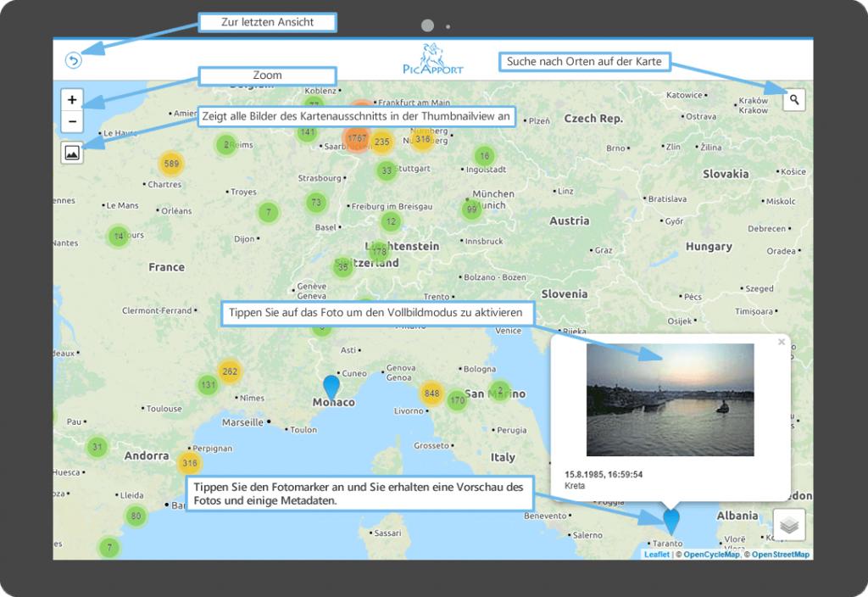Expand the orange 1767 photo cluster

pyautogui.click(x=357, y=137)
